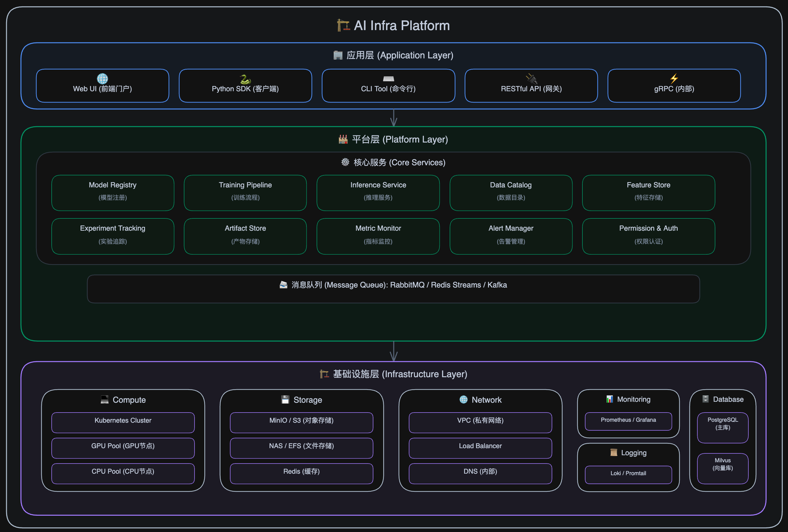Screen dimensions: 788x532
Task: Select the CLI Tool (命令行) box
Action: pos(388,86)
